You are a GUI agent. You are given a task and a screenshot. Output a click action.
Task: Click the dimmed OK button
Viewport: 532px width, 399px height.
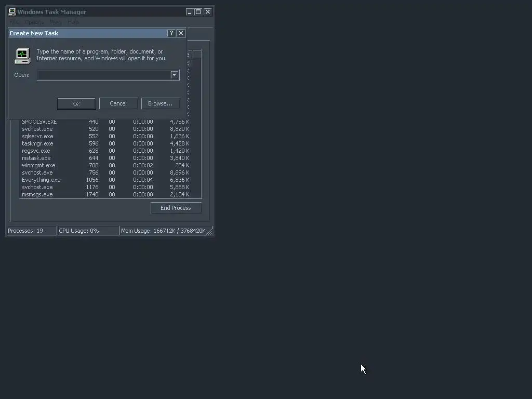(x=77, y=103)
